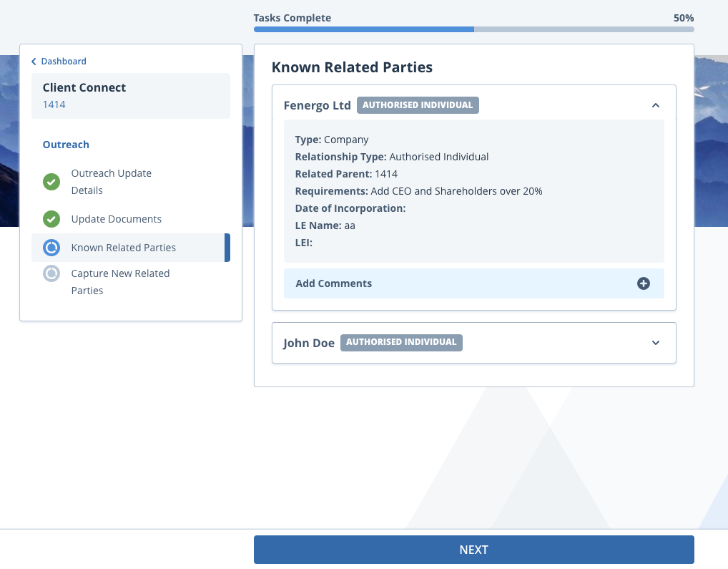Collapse the Fenergo Ltd panel using its chevron

[x=655, y=105]
